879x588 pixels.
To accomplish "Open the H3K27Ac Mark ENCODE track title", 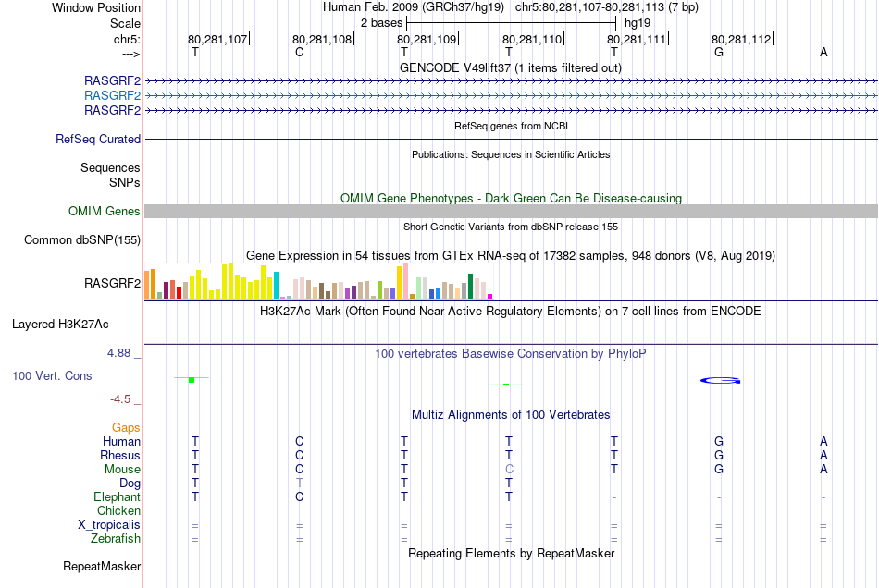I will (x=511, y=312).
